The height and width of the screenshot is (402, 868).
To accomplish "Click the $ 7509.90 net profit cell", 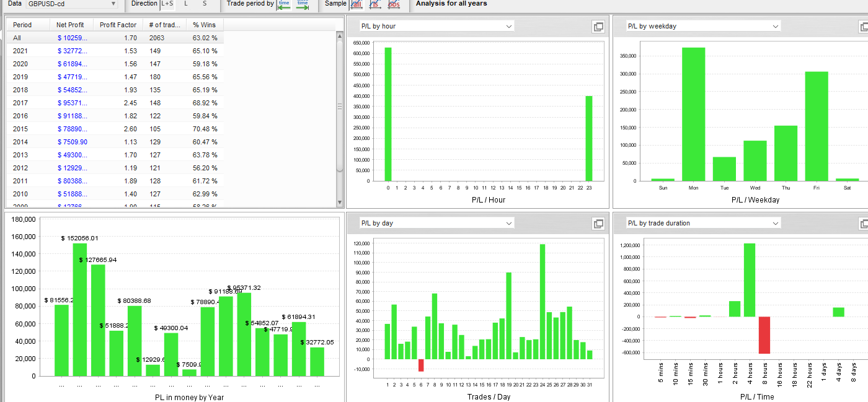I will tap(72, 142).
